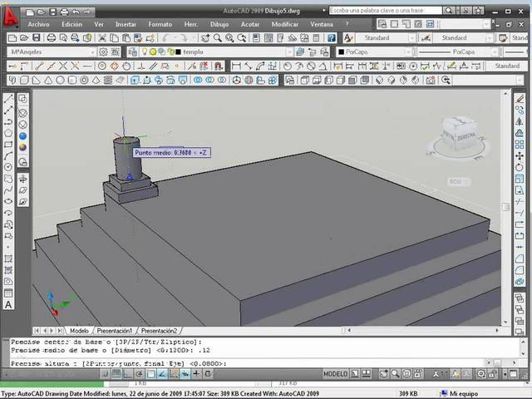Toggle layer on/off lightbulb for templo
532x399 pixels.
tap(145, 52)
